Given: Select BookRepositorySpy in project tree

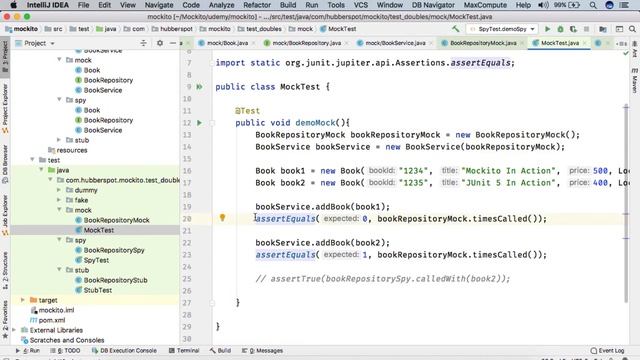Looking at the screenshot, I should tap(114, 250).
